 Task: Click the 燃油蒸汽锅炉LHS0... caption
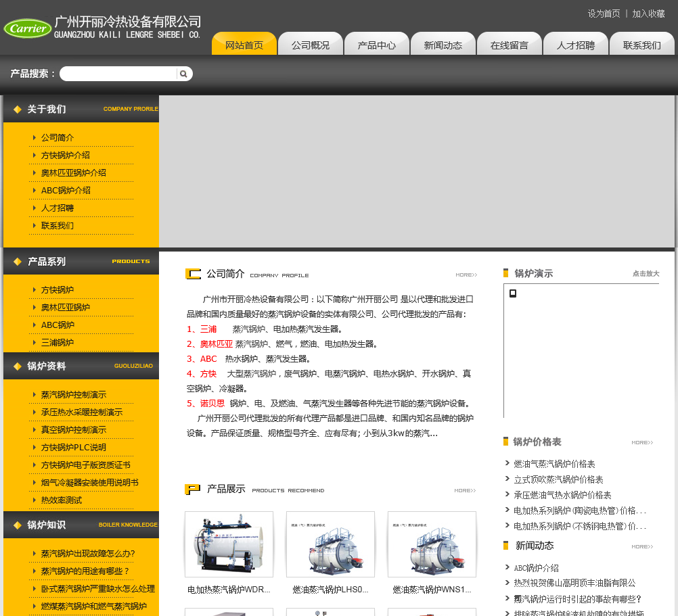330,590
